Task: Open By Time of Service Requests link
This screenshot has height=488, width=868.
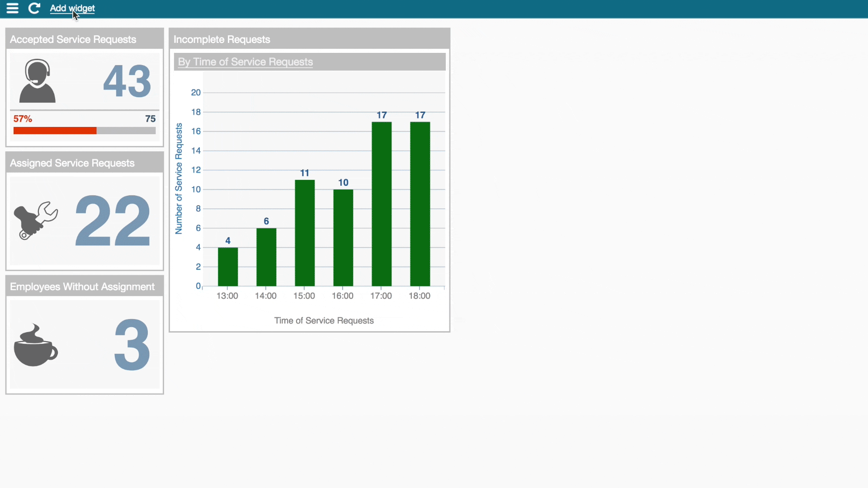Action: (245, 62)
